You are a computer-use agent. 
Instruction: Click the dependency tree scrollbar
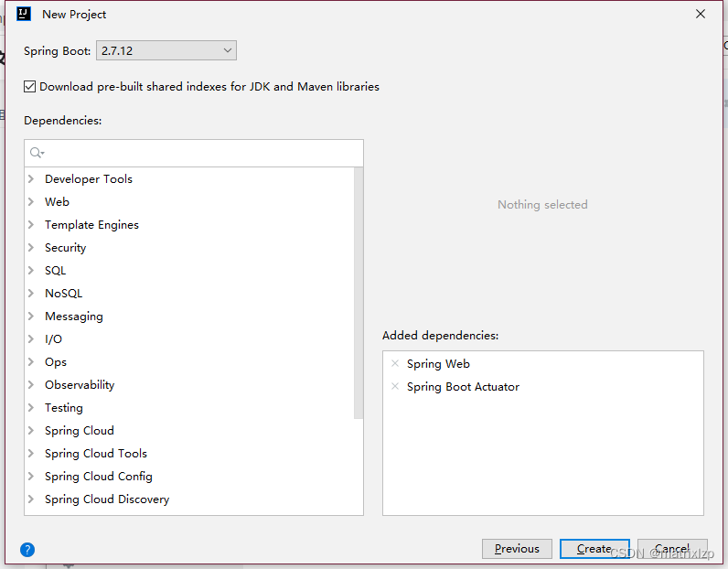(359, 293)
